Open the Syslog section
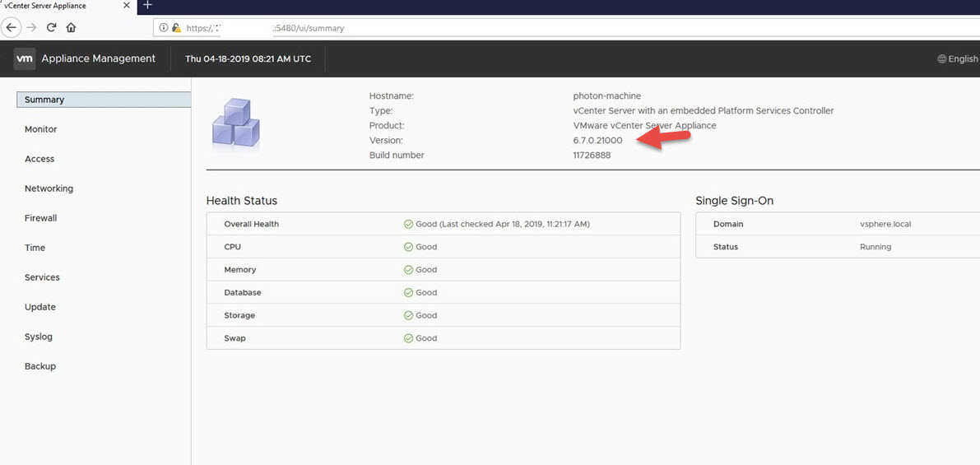Image resolution: width=980 pixels, height=465 pixels. point(39,337)
